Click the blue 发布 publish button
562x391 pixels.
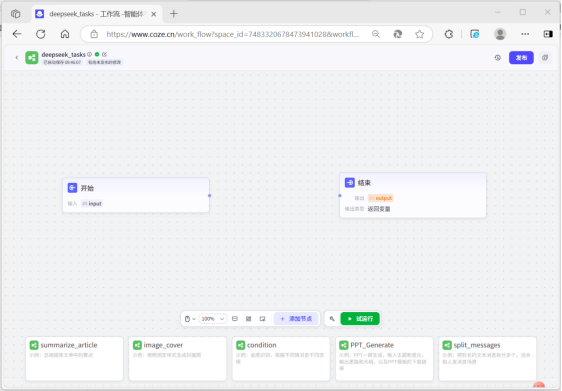click(x=521, y=58)
